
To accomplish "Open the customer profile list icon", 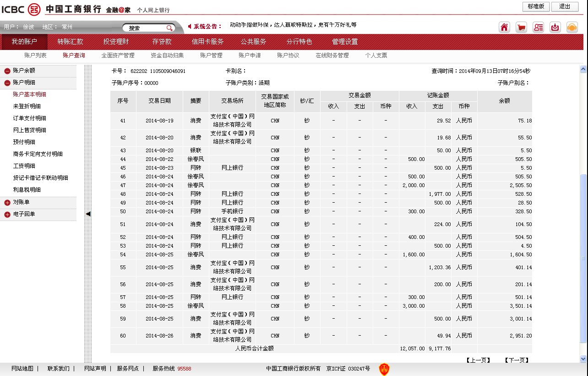I will pos(538,27).
